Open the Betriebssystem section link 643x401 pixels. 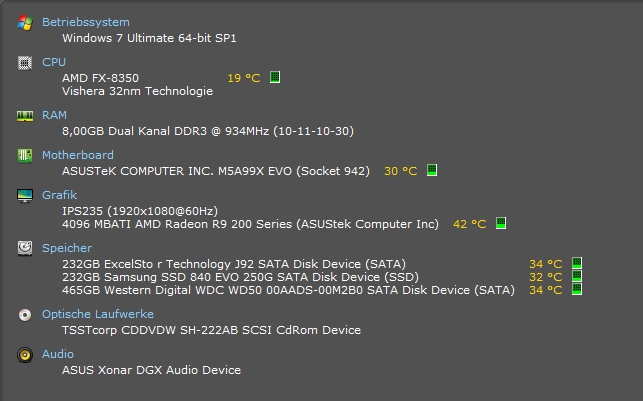pos(85,22)
